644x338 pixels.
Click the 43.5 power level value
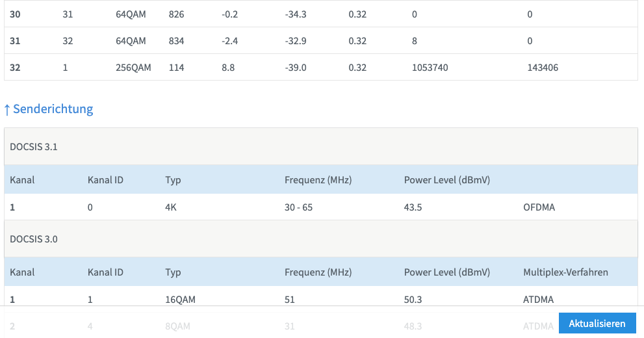[413, 207]
